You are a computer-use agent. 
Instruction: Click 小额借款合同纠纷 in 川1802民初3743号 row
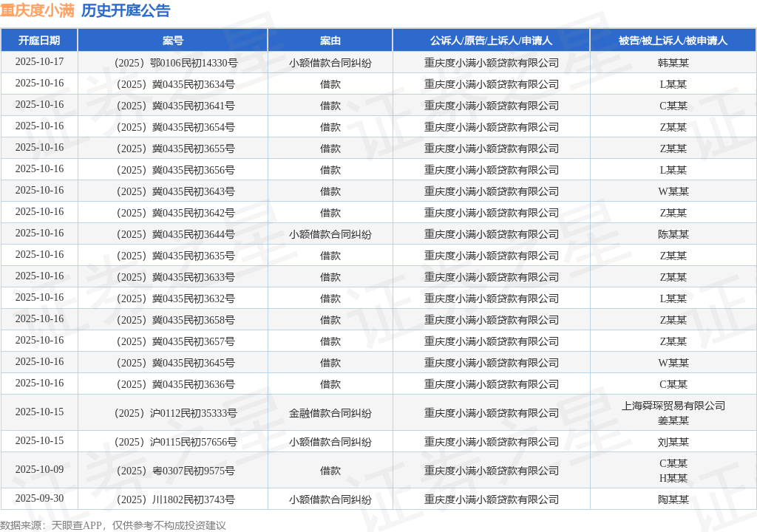[330, 499]
